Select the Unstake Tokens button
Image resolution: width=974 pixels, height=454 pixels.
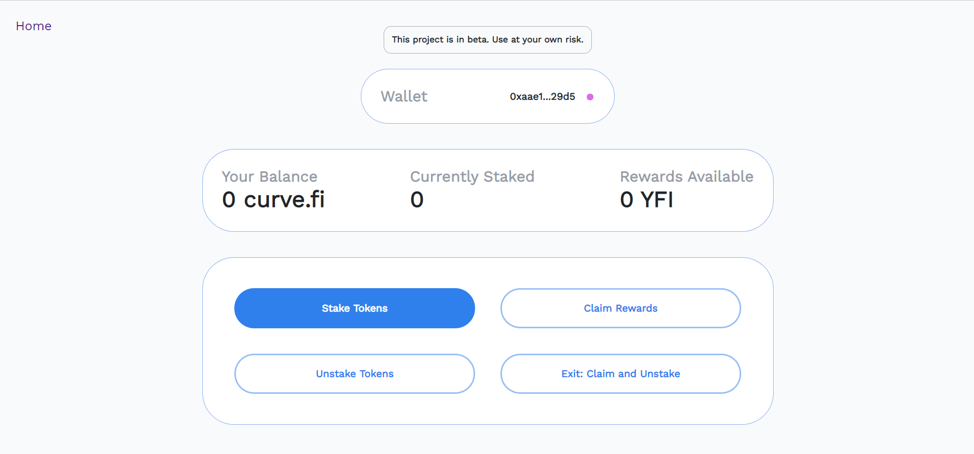pyautogui.click(x=354, y=374)
